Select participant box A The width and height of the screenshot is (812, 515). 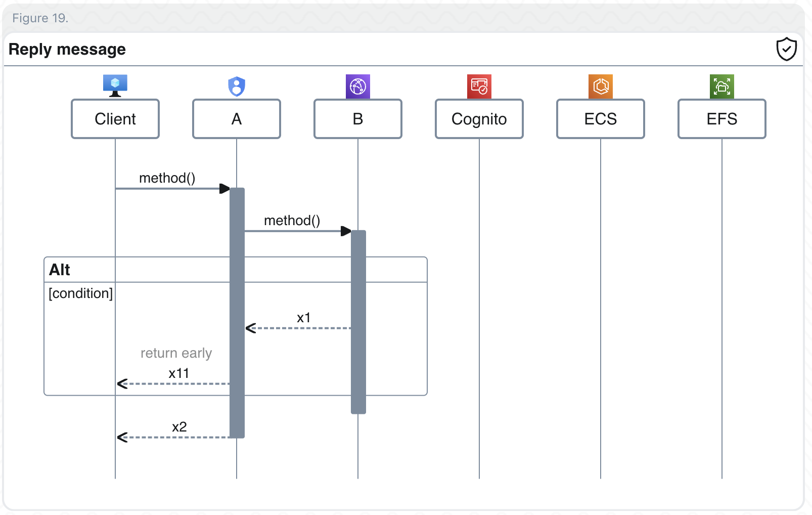[237, 119]
